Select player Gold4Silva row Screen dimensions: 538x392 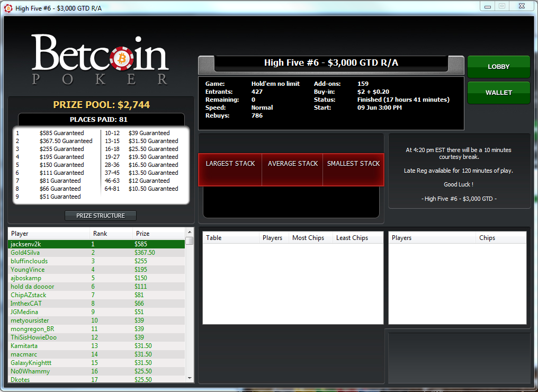96,253
